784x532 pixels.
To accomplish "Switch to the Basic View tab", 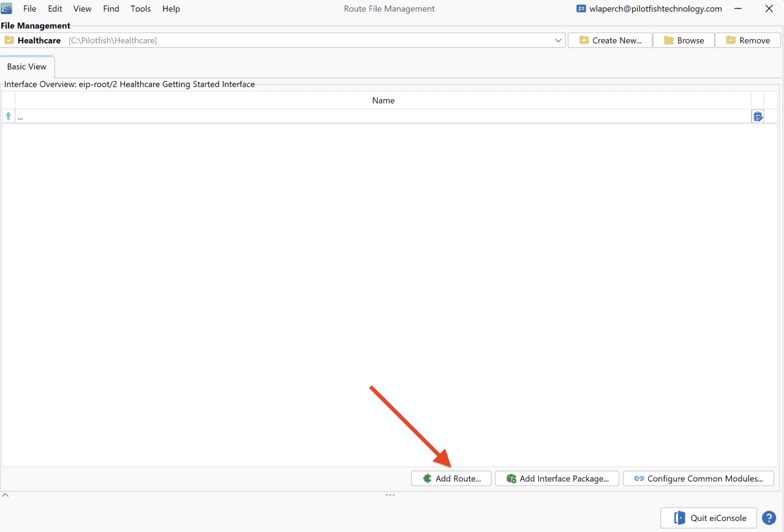I will 27,67.
